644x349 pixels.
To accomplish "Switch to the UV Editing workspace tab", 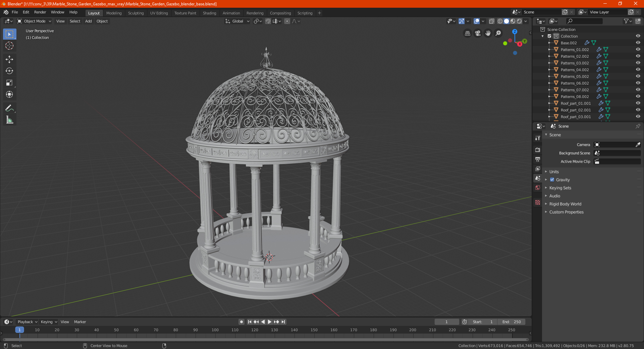I will (x=159, y=13).
